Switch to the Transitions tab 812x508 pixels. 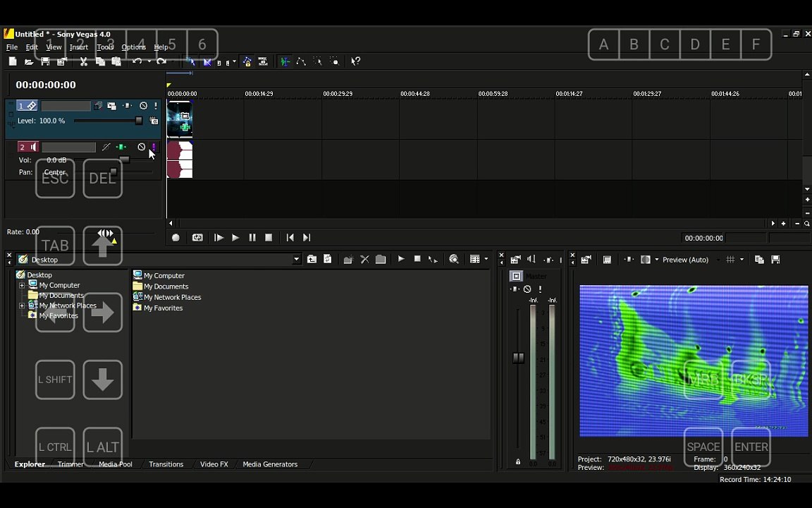(166, 464)
